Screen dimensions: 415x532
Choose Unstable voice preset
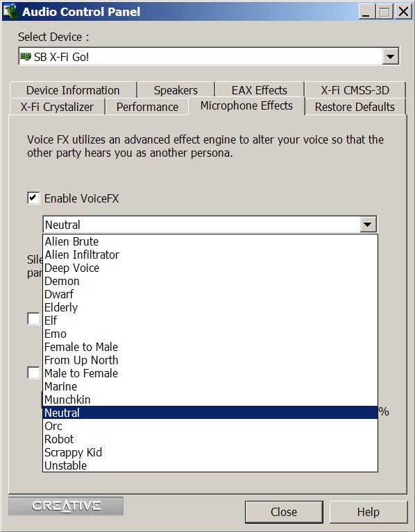point(210,465)
